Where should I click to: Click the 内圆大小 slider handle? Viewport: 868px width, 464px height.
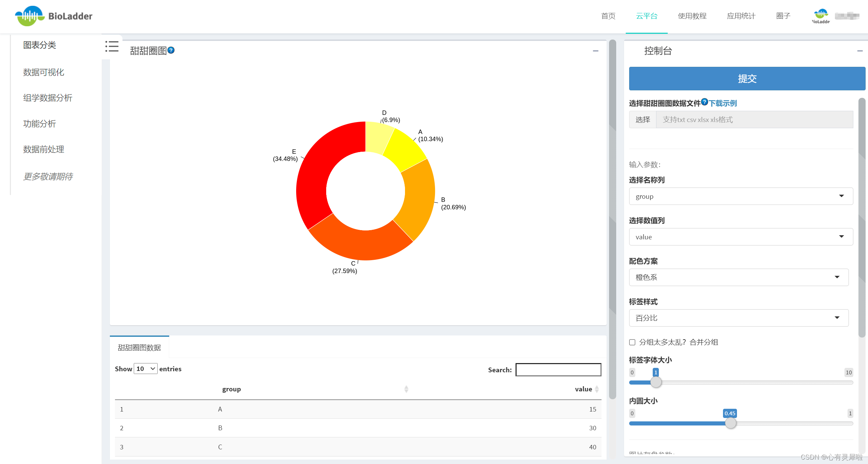[x=730, y=423]
